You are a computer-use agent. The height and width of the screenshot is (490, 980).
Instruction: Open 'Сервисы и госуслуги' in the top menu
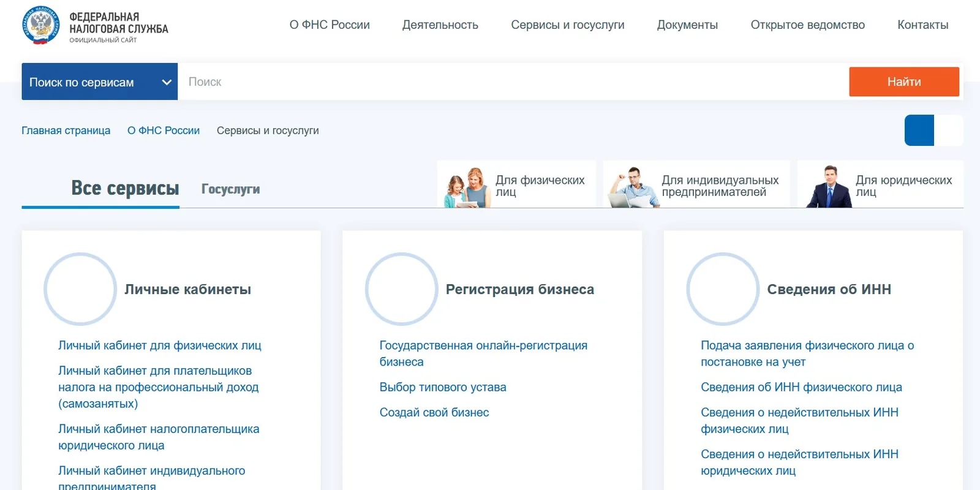click(568, 25)
